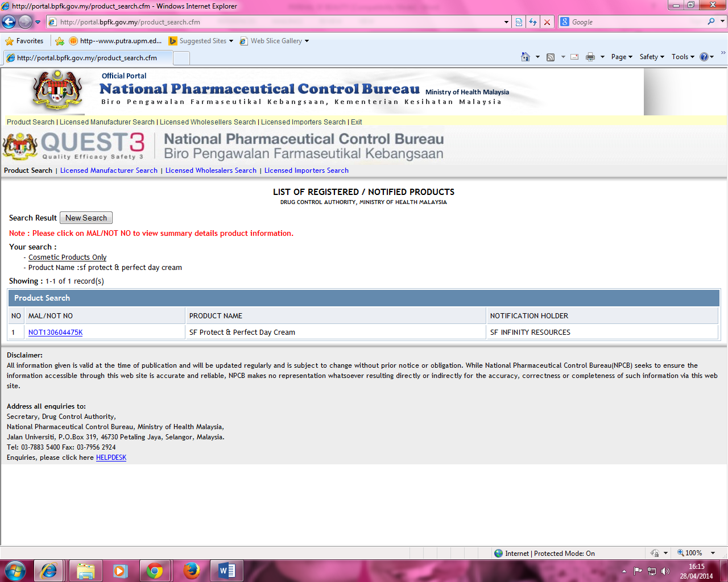Click the Read Mail envelope icon

(574, 57)
